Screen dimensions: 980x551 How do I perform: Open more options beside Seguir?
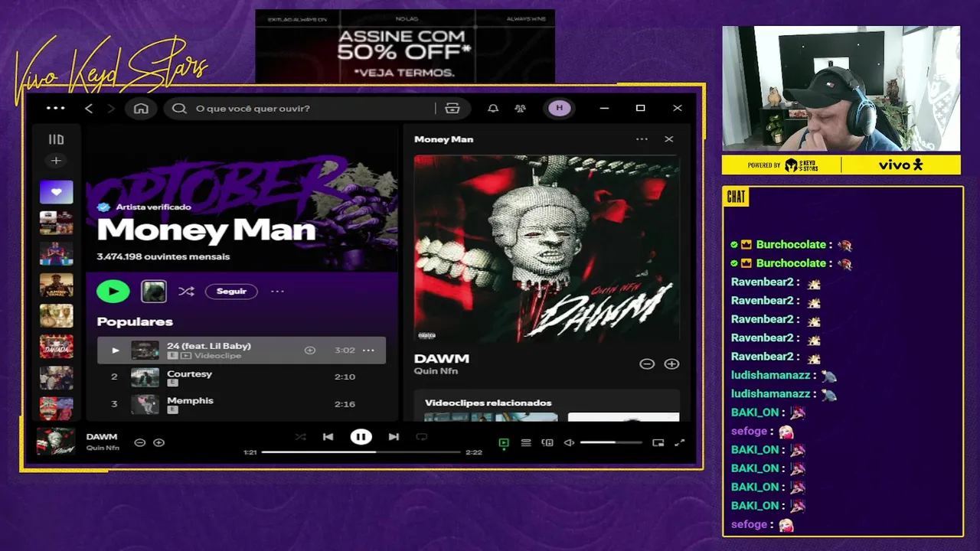pyautogui.click(x=277, y=292)
